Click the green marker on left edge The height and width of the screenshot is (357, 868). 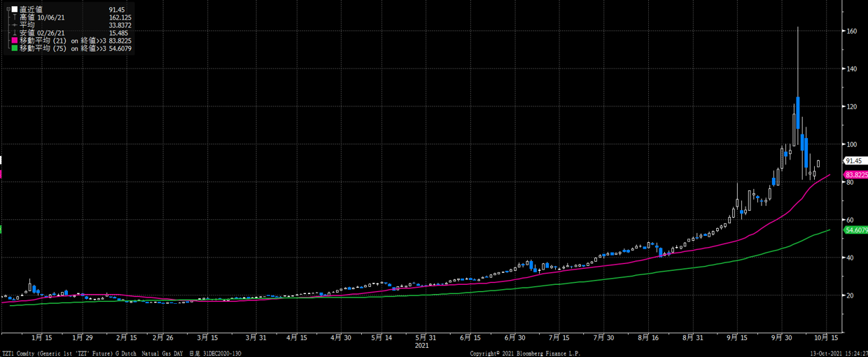pyautogui.click(x=1, y=229)
